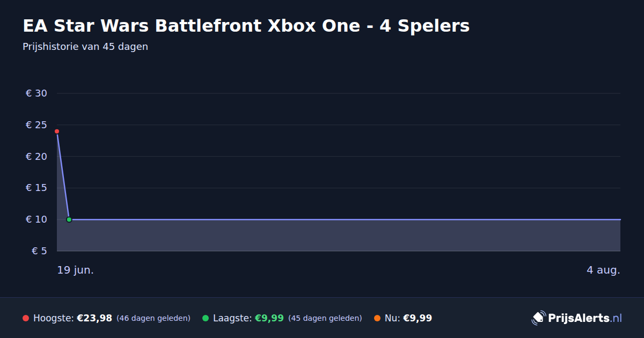Click the orange dot beside Nu
644x338 pixels.
coord(377,318)
